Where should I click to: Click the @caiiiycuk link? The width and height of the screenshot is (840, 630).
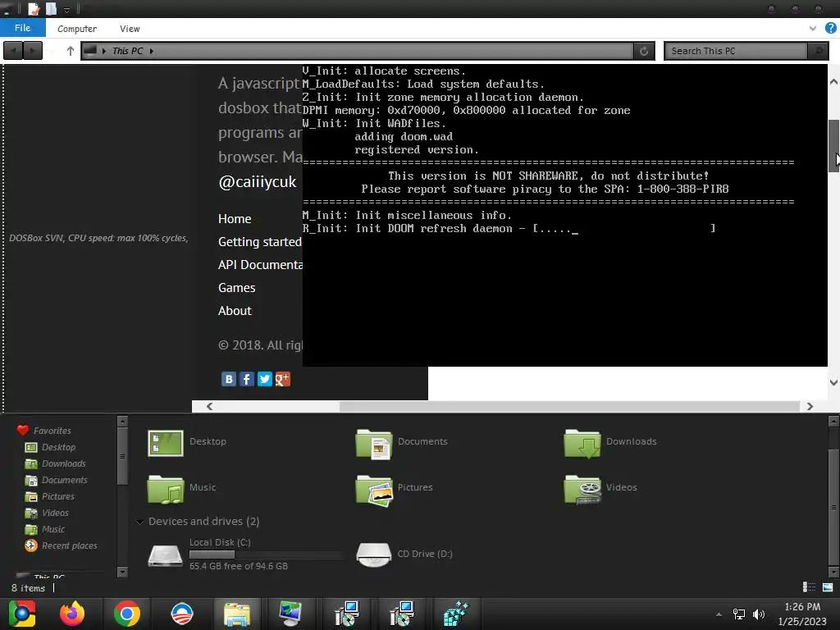pos(257,182)
